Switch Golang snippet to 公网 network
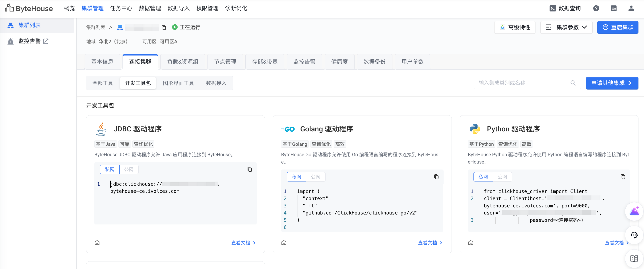 coord(316,177)
